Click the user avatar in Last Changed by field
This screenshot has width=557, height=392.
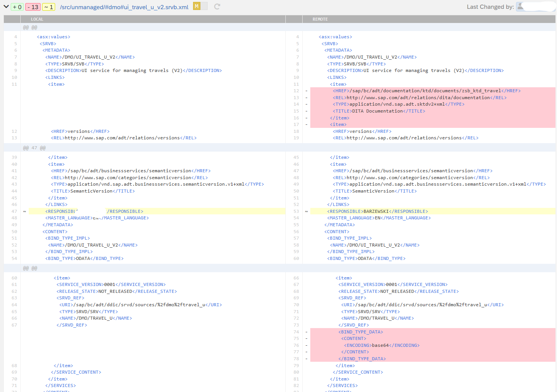pyautogui.click(x=521, y=7)
